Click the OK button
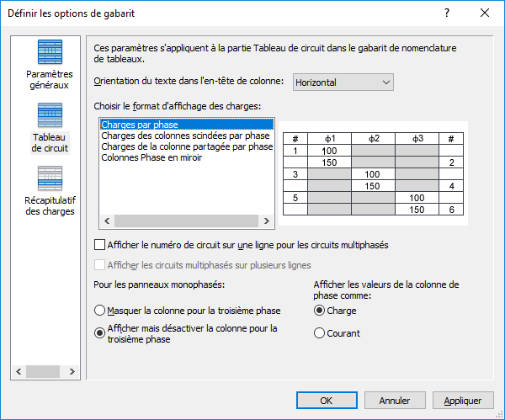Screen dimensions: 505x420 point(327,401)
